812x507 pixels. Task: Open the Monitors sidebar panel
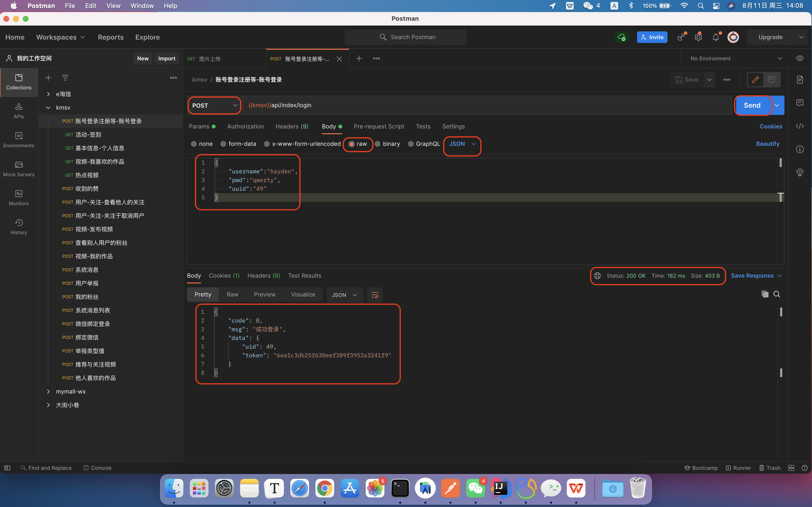point(19,198)
